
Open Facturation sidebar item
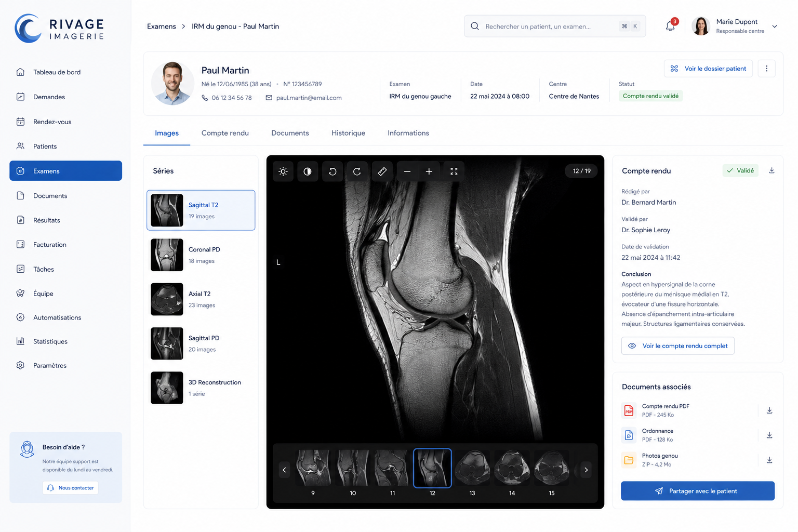coord(65,244)
